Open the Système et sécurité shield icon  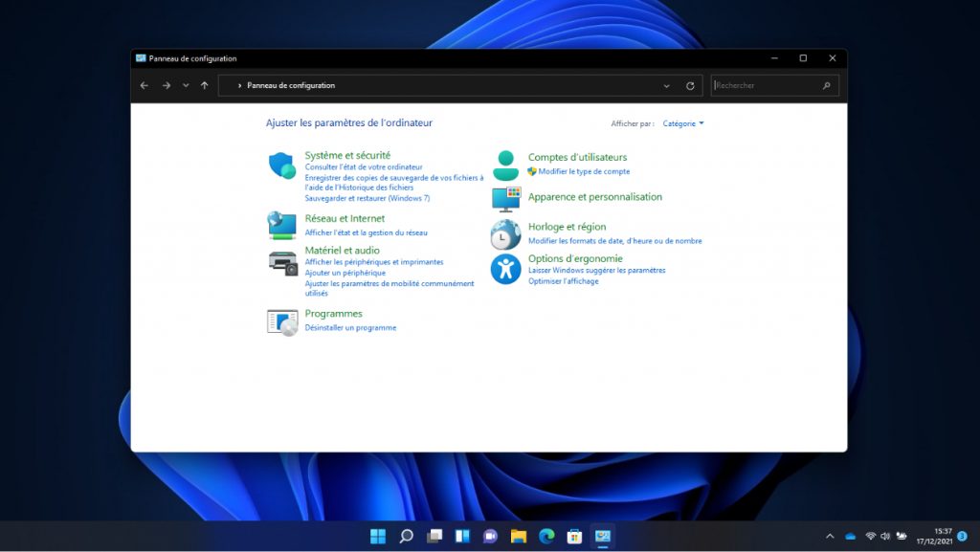281,166
